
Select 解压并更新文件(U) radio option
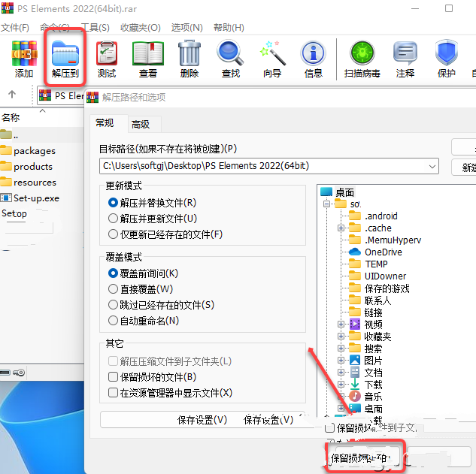pos(153,219)
